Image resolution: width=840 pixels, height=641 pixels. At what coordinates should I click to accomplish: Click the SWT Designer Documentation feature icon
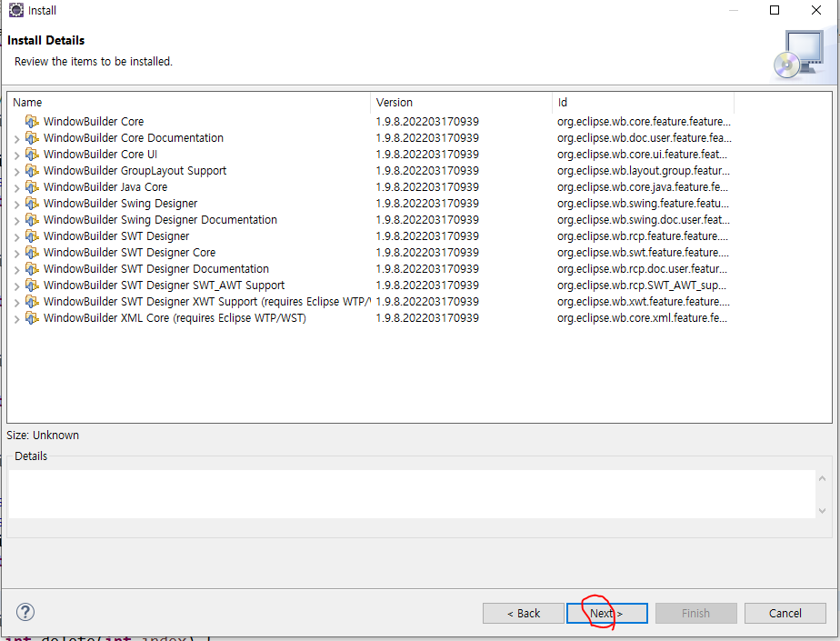(32, 268)
